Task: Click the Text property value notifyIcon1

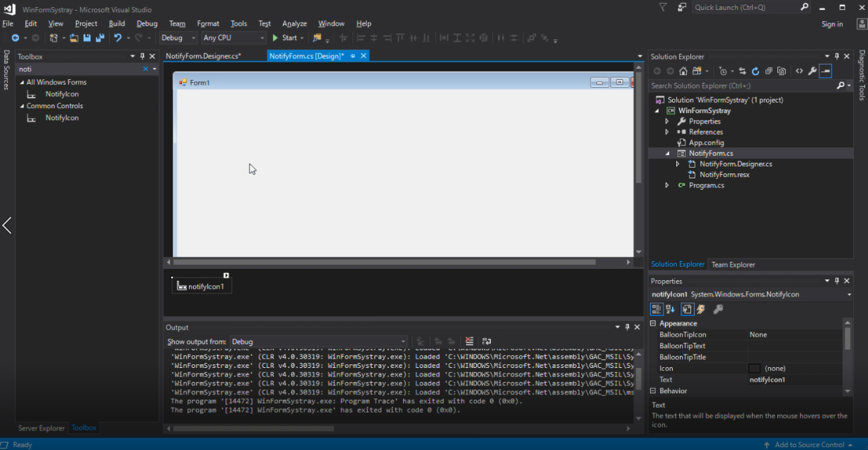Action: pyautogui.click(x=767, y=380)
